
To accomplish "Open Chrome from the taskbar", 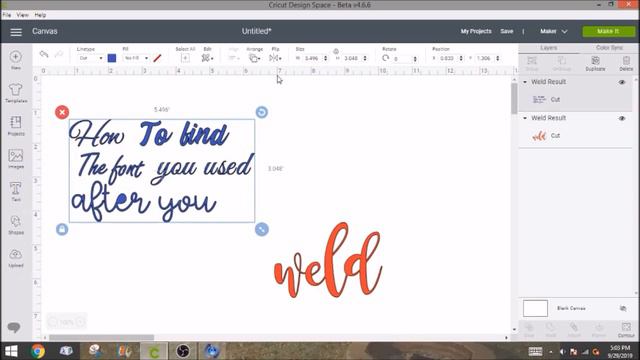I will [x=38, y=351].
